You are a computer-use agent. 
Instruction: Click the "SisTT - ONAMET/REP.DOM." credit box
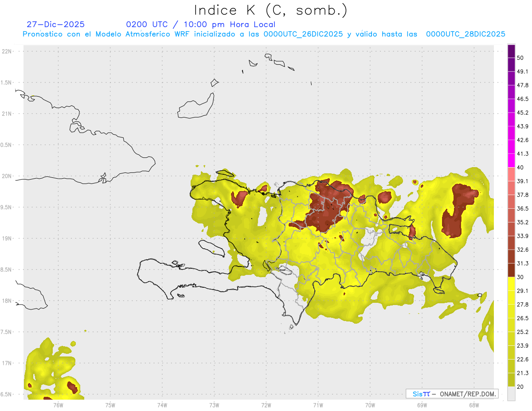[452, 394]
